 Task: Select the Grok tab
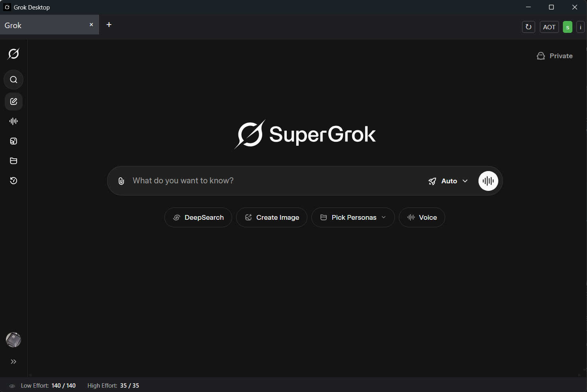click(x=49, y=25)
